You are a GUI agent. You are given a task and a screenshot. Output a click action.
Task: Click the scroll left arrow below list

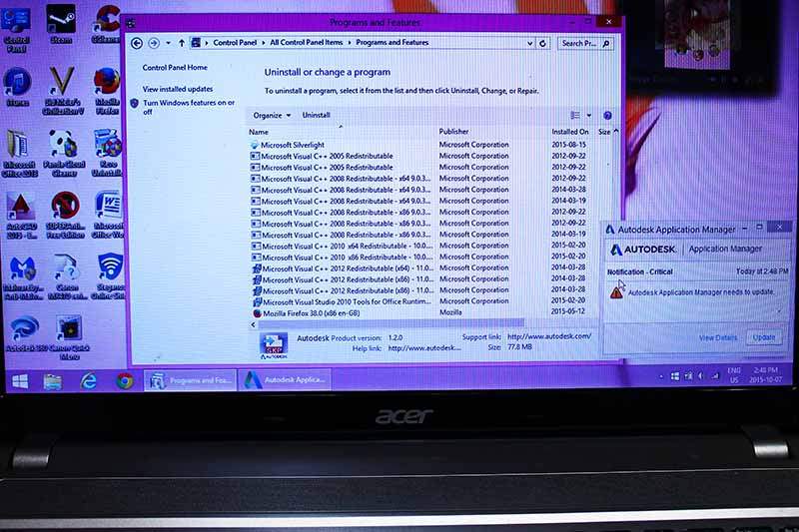tap(254, 324)
